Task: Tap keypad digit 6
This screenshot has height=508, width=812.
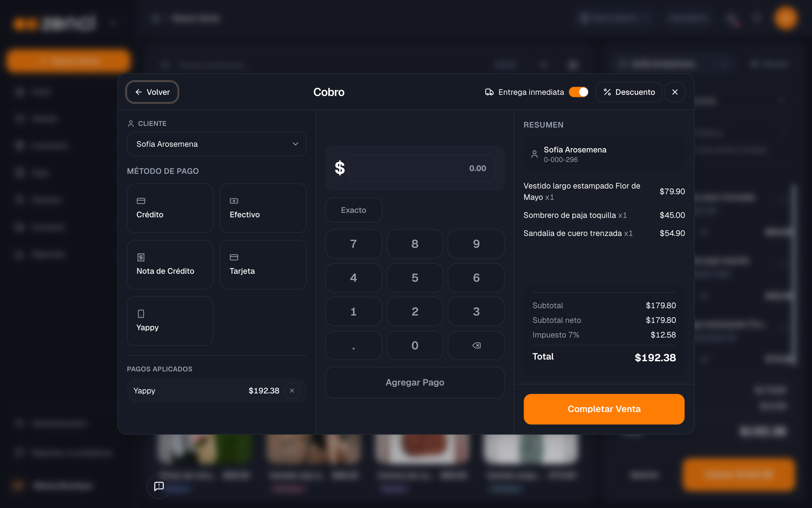Action: point(476,278)
